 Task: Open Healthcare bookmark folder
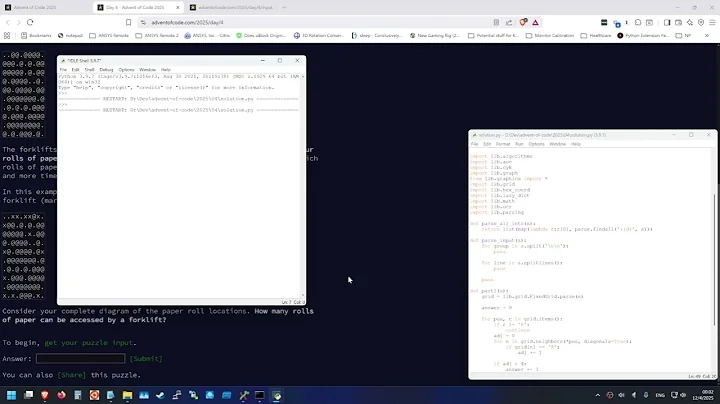pyautogui.click(x=596, y=35)
